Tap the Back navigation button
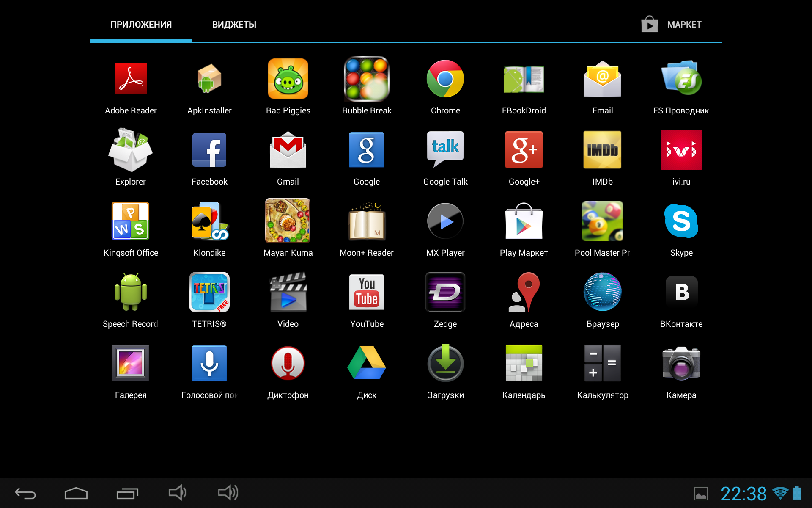The height and width of the screenshot is (508, 812). pos(25,493)
